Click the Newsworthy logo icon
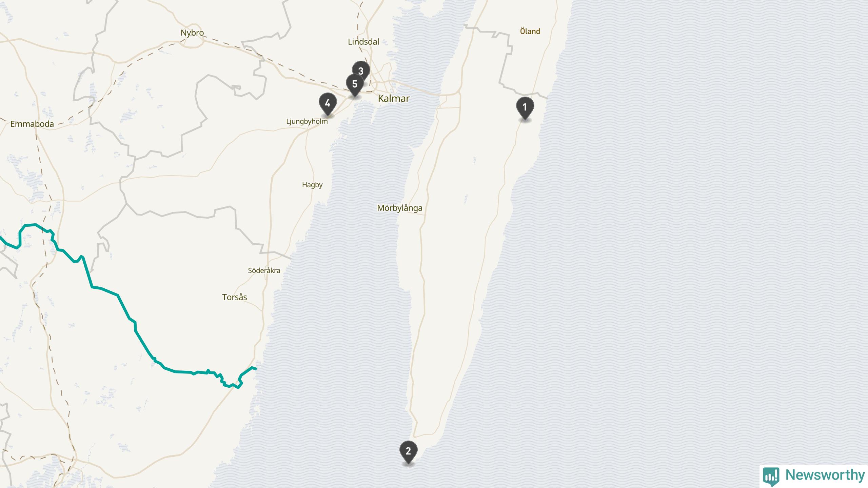Viewport: 868px width, 488px height. point(771,476)
